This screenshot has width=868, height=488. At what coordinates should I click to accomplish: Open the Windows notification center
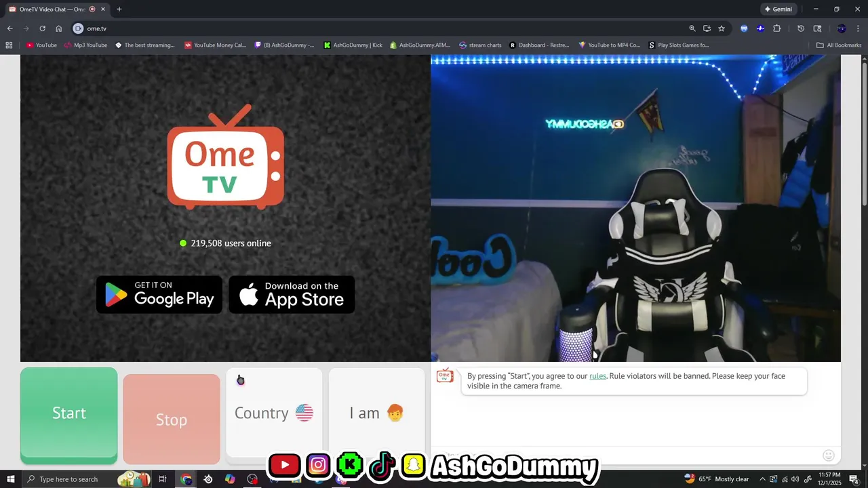click(854, 479)
